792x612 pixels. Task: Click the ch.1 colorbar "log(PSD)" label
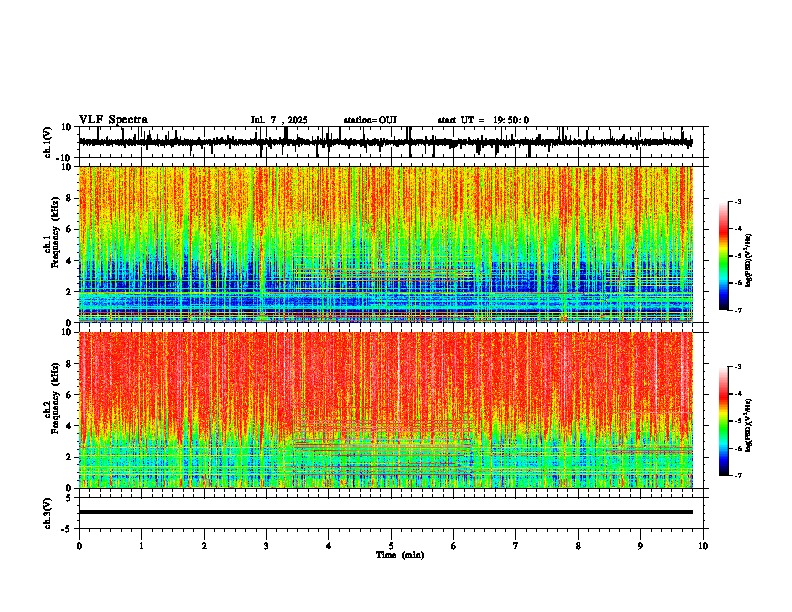pyautogui.click(x=749, y=260)
